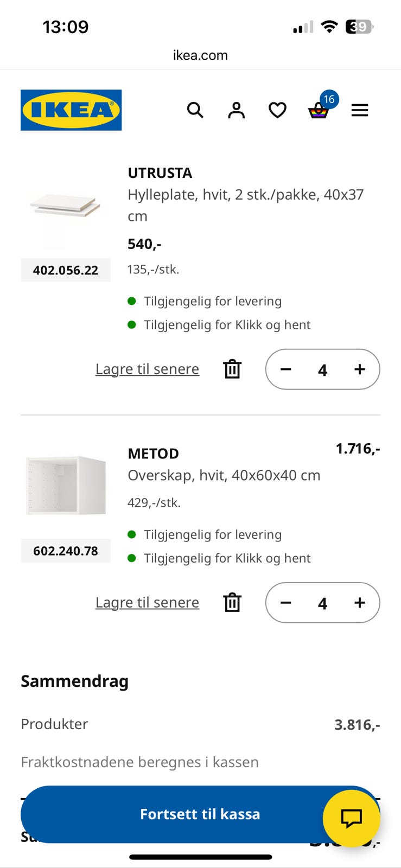The width and height of the screenshot is (401, 868).
Task: Delete METOD item with trash icon
Action: [232, 602]
